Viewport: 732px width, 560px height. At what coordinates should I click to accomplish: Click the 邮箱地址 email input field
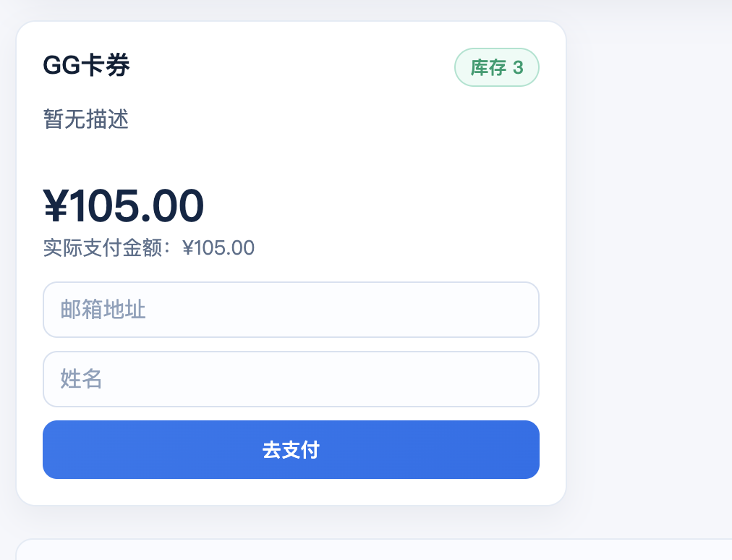tap(291, 310)
